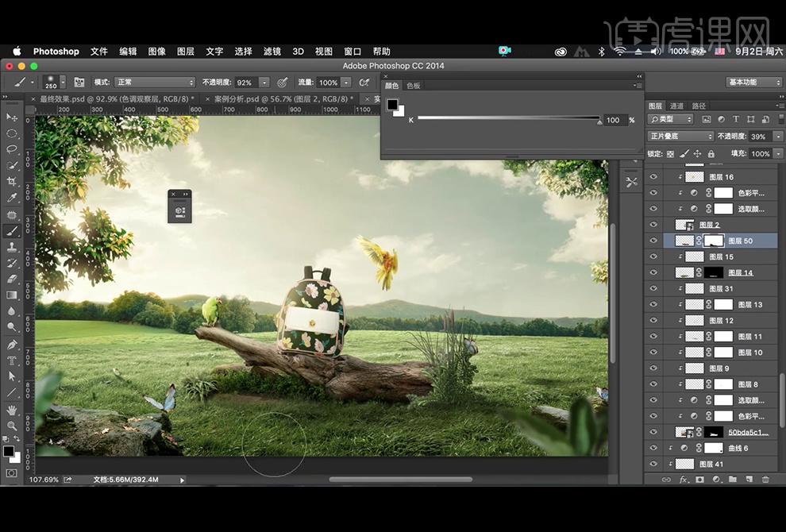This screenshot has height=532, width=786.
Task: Click the foreground color swatch in toolbox
Action: [x=9, y=451]
